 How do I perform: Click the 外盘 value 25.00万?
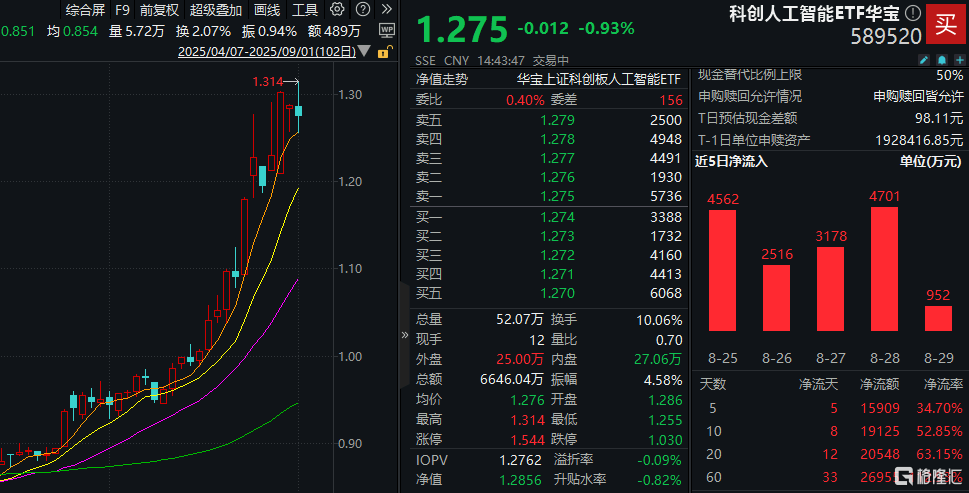[520, 359]
